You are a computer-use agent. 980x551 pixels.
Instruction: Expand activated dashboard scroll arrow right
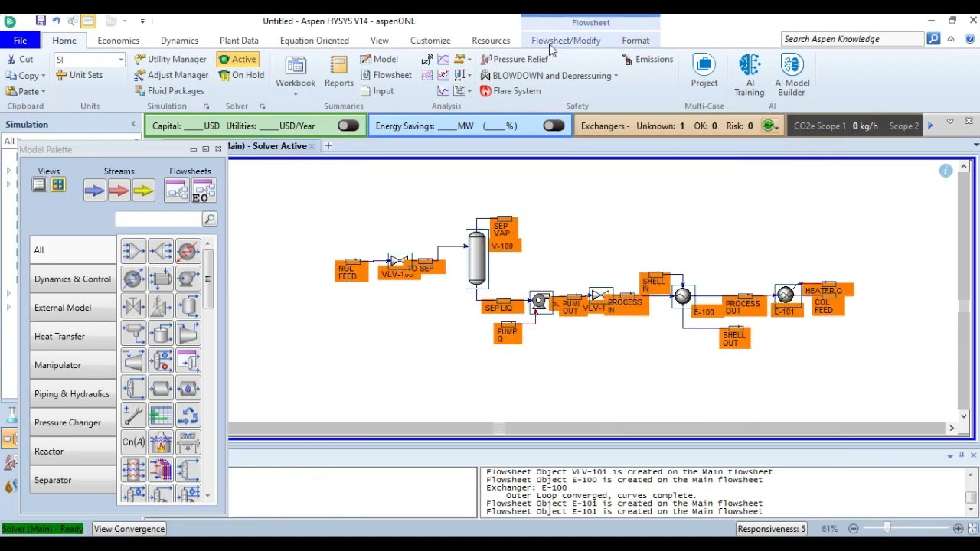coord(929,125)
